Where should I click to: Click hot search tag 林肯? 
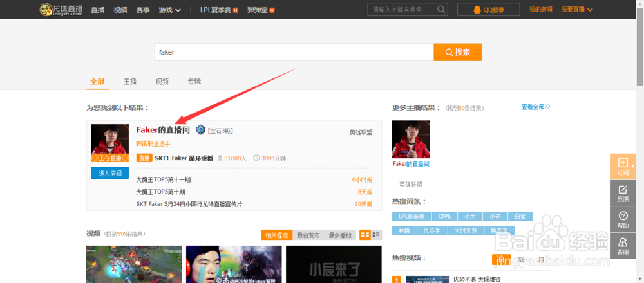pos(404,230)
